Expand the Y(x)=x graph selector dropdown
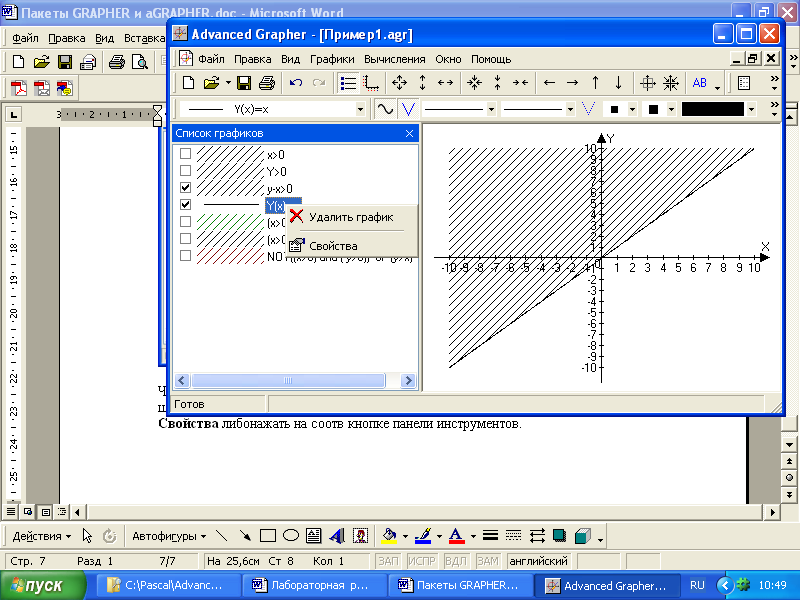This screenshot has width=800, height=600. pyautogui.click(x=360, y=109)
